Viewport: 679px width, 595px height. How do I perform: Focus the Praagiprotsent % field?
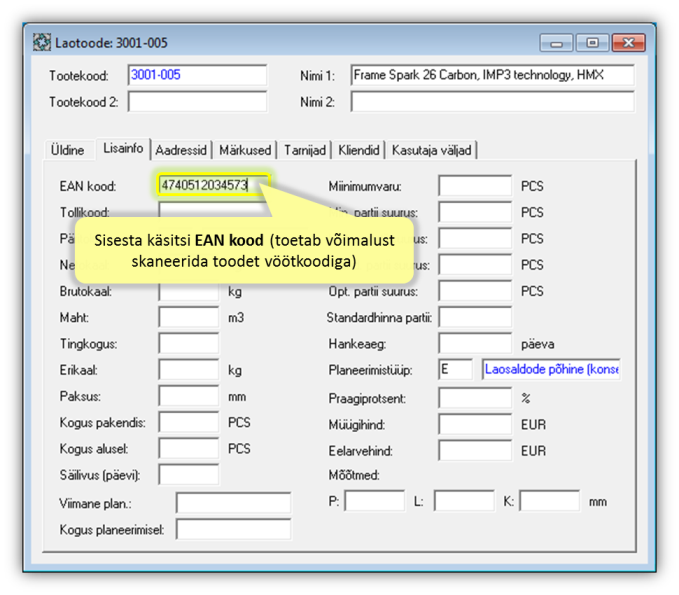[475, 398]
